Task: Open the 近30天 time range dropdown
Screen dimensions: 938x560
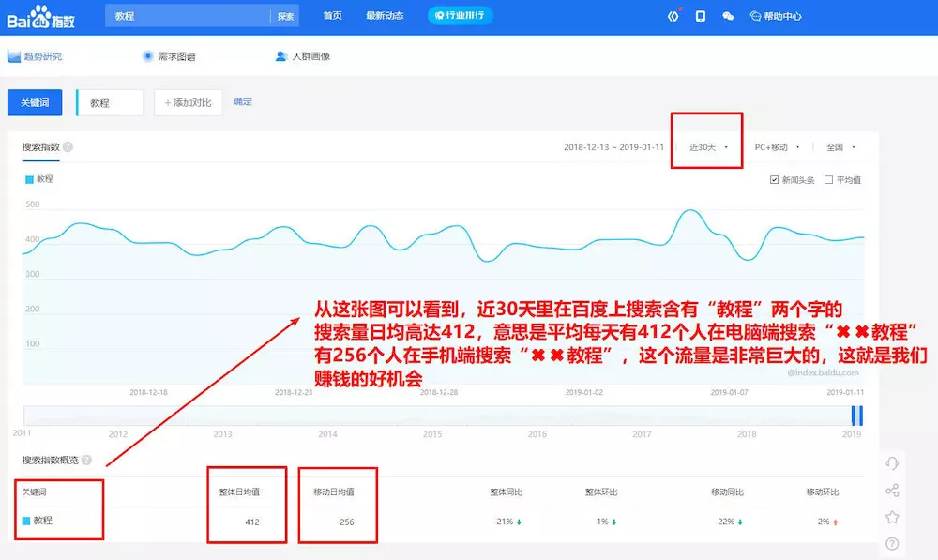Action: click(708, 147)
